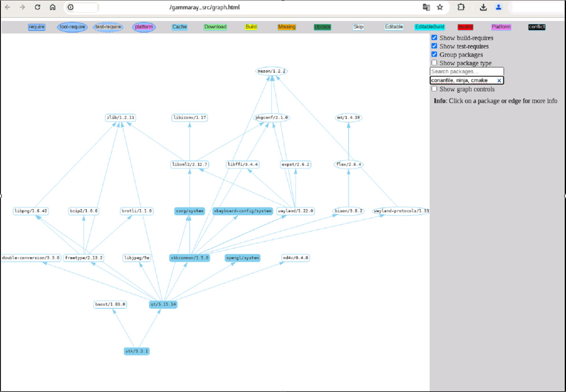Open the browser extensions menu
The image size is (566, 392).
pos(461,7)
